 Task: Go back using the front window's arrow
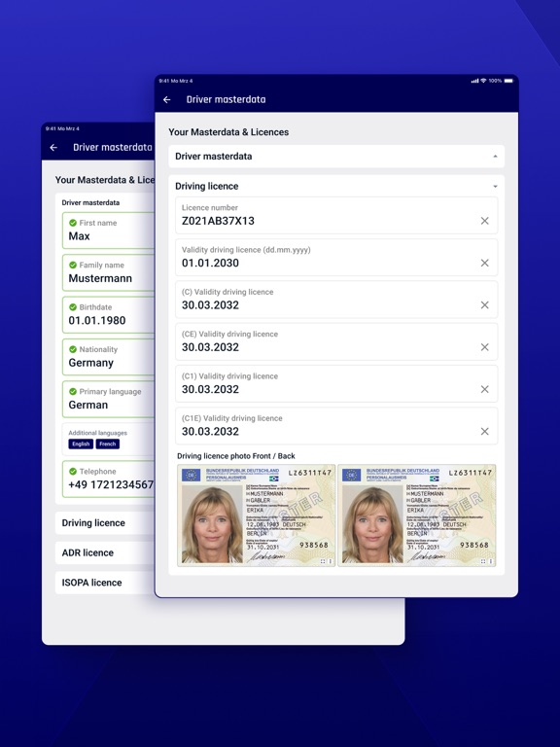point(166,99)
